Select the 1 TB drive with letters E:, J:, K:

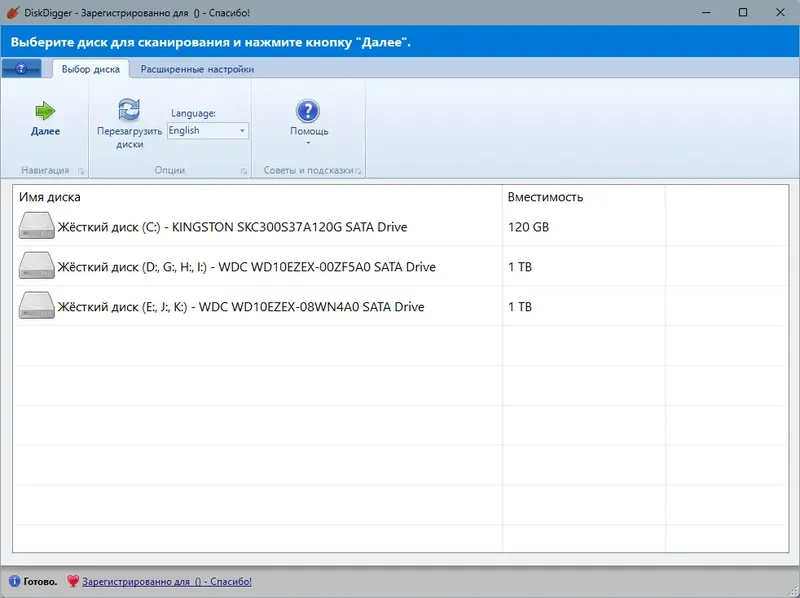click(250, 306)
